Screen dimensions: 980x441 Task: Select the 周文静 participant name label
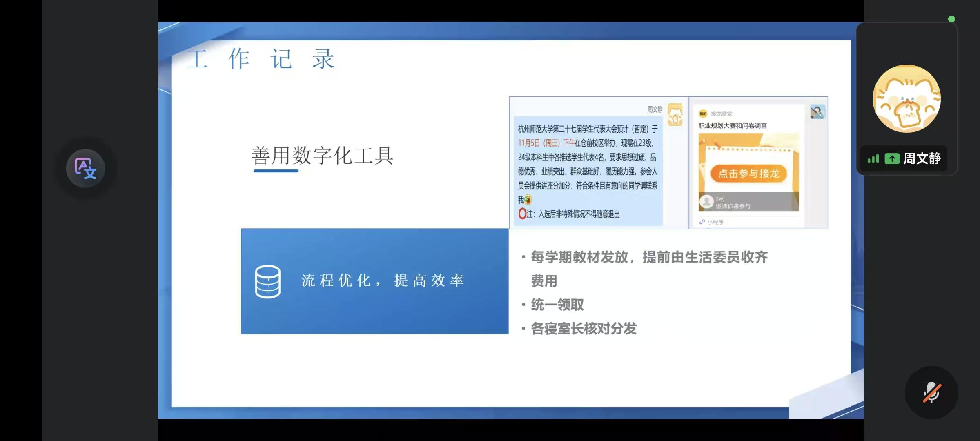(922, 158)
